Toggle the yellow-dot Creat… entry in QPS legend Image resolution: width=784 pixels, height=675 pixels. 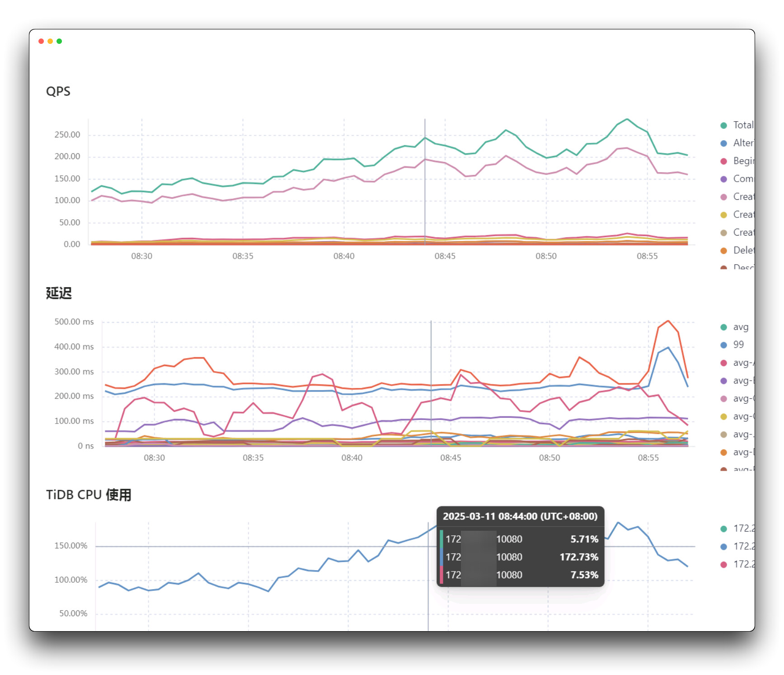coord(737,215)
